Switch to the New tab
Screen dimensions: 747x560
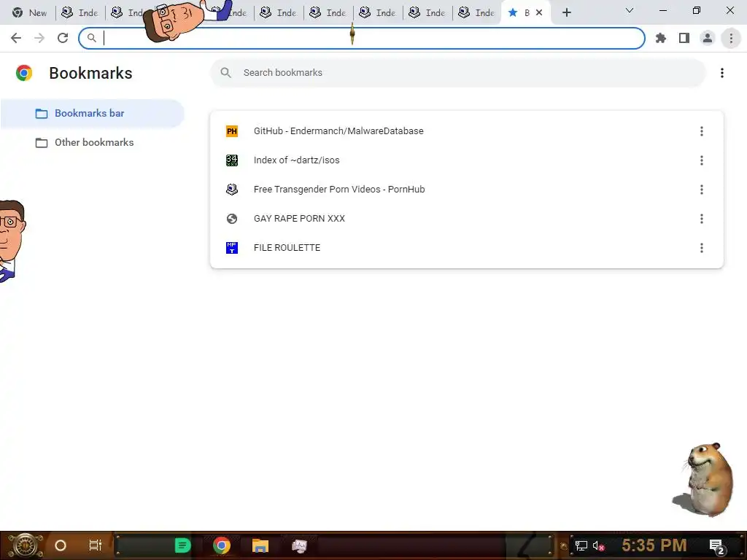(x=29, y=13)
